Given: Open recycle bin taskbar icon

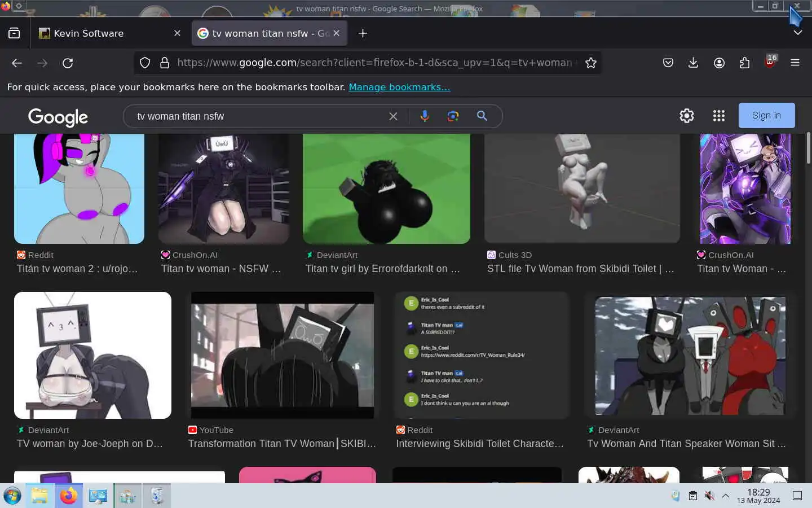Looking at the screenshot, I should tap(157, 496).
